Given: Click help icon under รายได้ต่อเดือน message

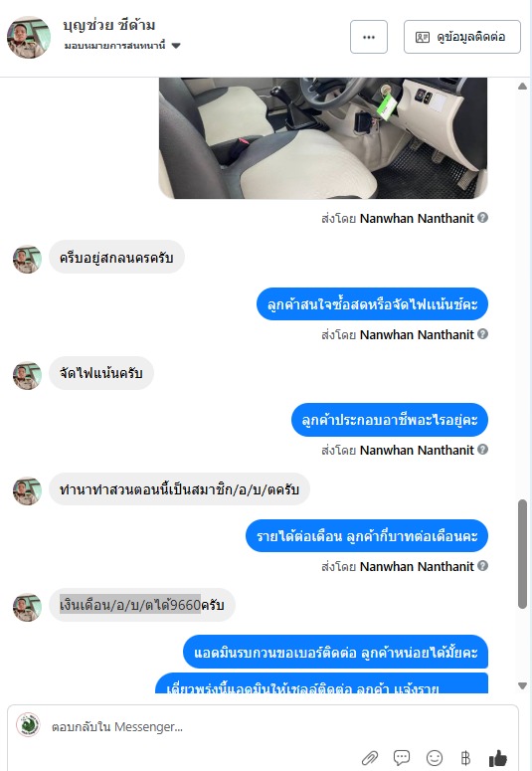Looking at the screenshot, I should tap(483, 565).
